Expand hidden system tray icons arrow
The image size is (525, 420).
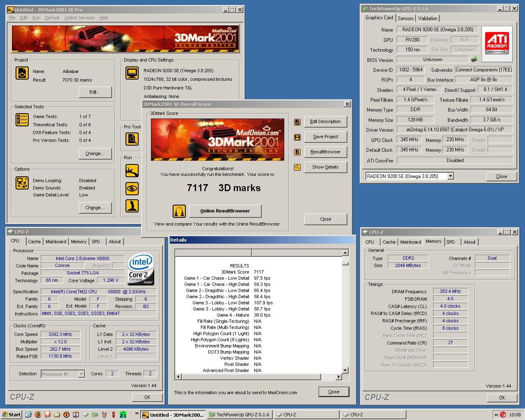coord(496,415)
